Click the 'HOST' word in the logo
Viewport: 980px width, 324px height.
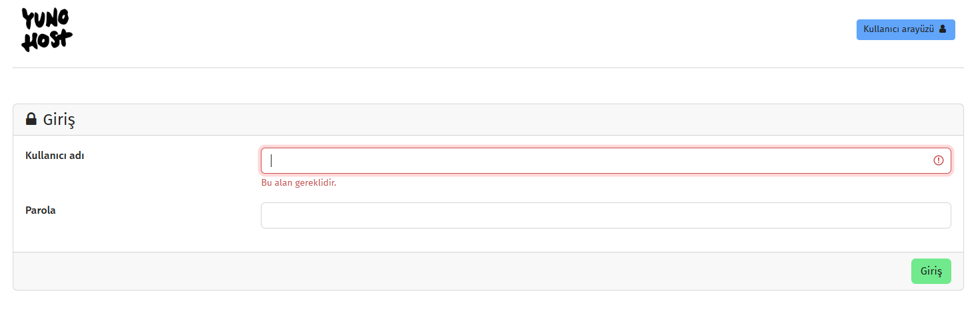(47, 41)
